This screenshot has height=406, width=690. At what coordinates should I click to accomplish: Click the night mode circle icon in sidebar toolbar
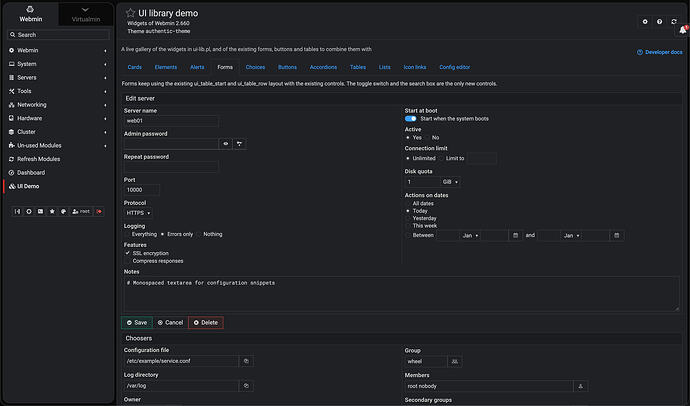tap(29, 212)
